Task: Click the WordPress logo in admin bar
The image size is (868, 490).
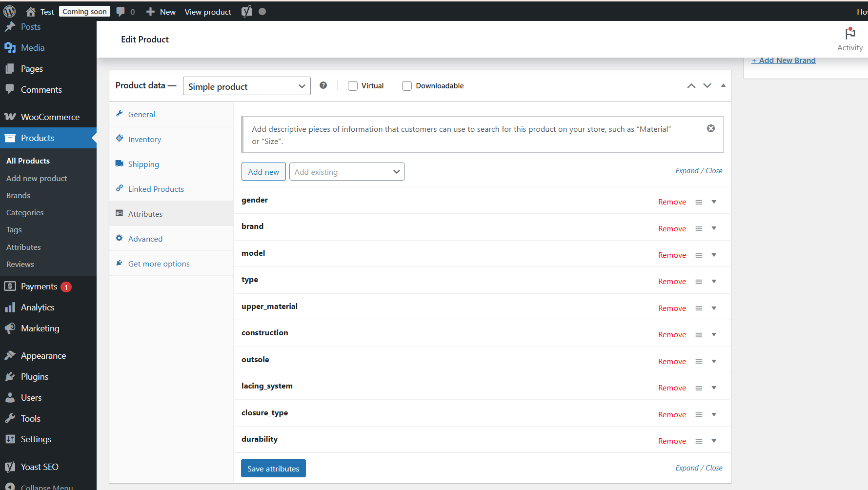Action: [x=9, y=11]
